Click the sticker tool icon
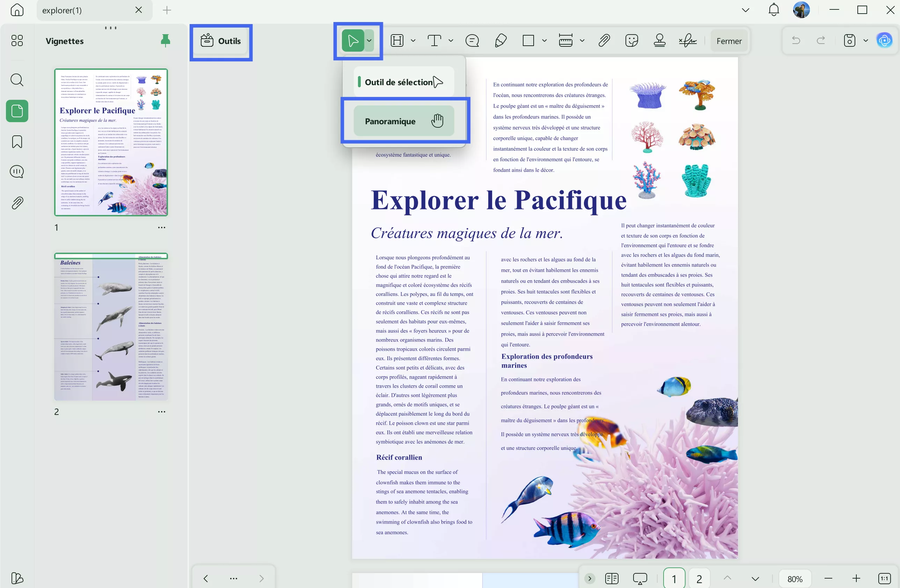Screen dimensions: 900x588 631,40
